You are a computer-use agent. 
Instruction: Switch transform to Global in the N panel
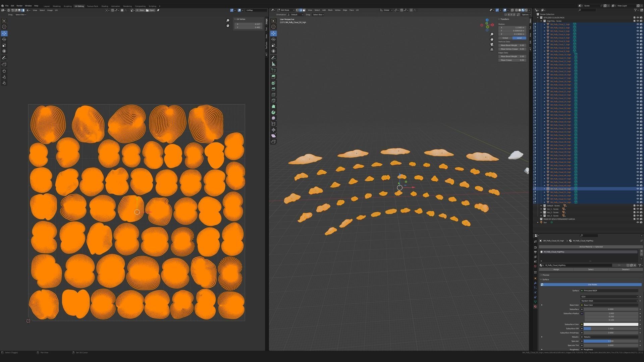tap(505, 38)
